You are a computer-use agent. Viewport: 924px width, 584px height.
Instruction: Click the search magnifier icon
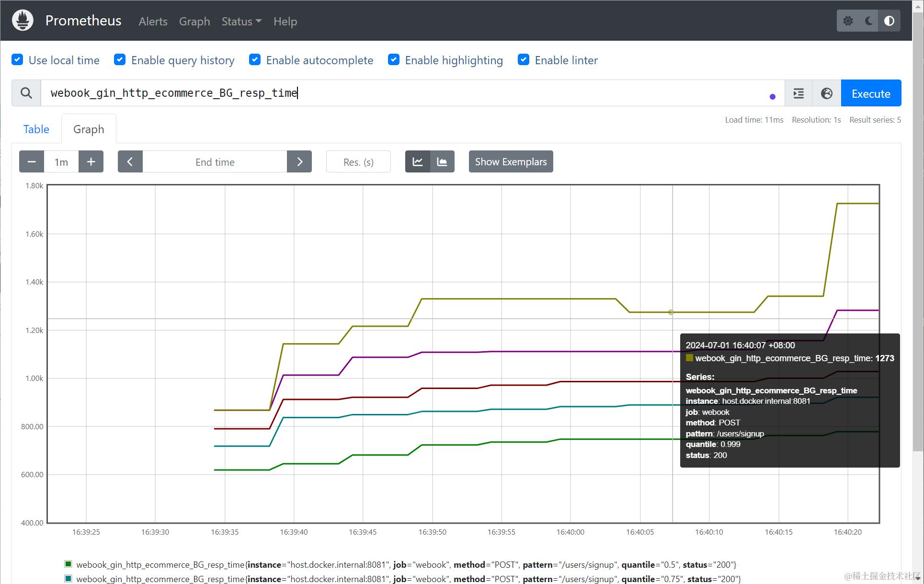pyautogui.click(x=26, y=93)
